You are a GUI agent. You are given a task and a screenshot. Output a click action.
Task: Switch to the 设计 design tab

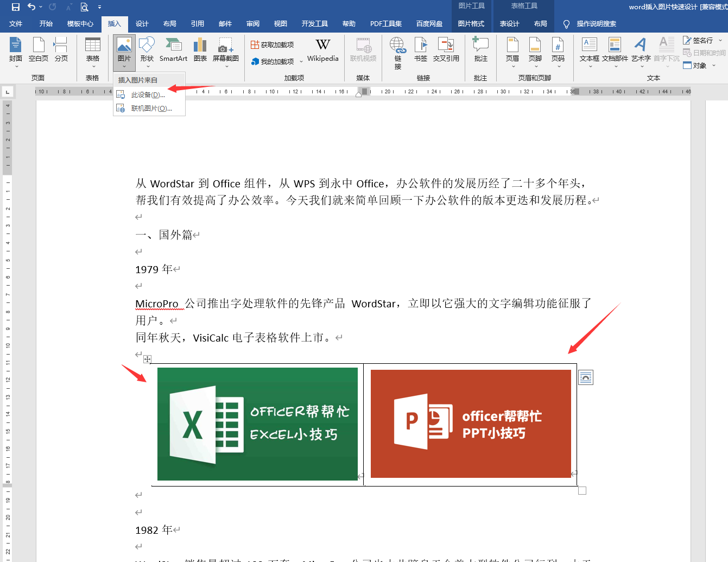coord(142,24)
